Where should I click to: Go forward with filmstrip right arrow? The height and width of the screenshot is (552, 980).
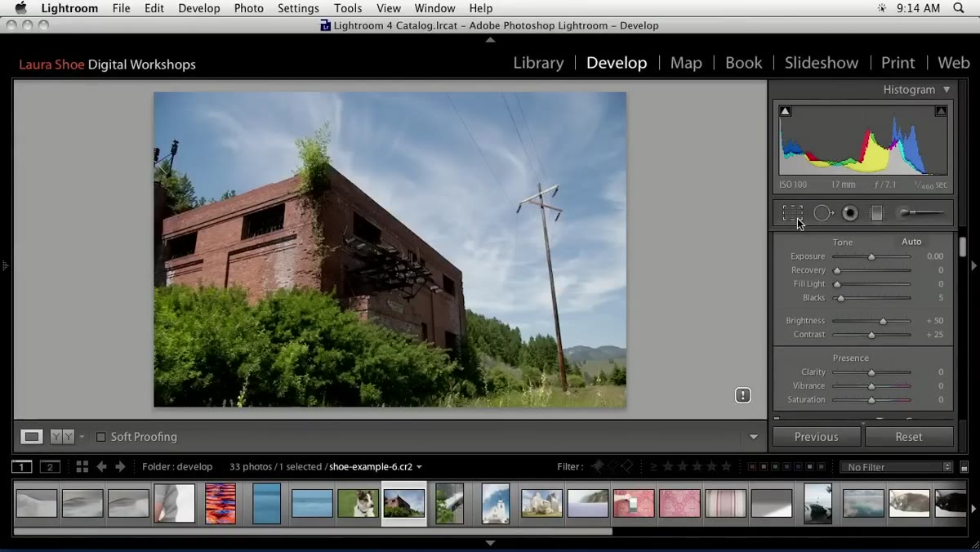120,467
